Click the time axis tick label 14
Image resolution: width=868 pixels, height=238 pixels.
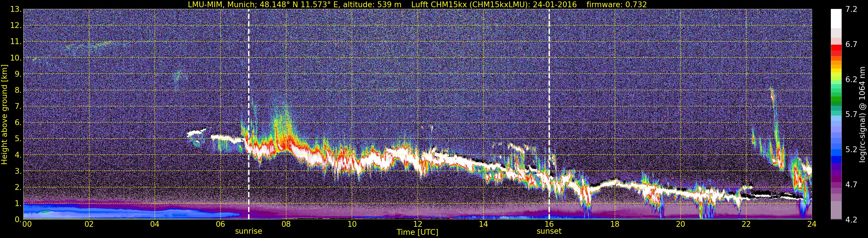pyautogui.click(x=483, y=224)
